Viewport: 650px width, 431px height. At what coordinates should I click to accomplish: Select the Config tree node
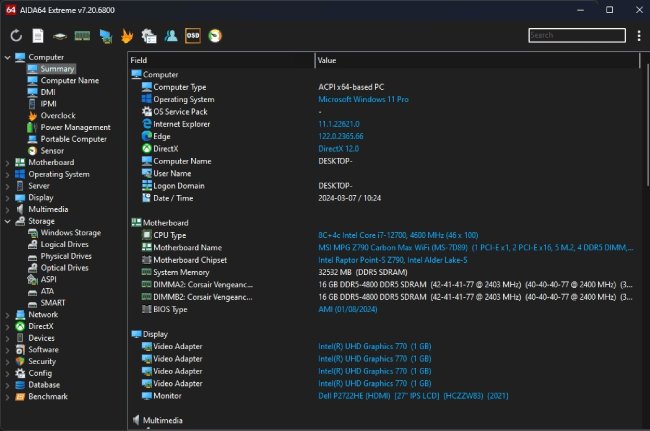pos(40,373)
